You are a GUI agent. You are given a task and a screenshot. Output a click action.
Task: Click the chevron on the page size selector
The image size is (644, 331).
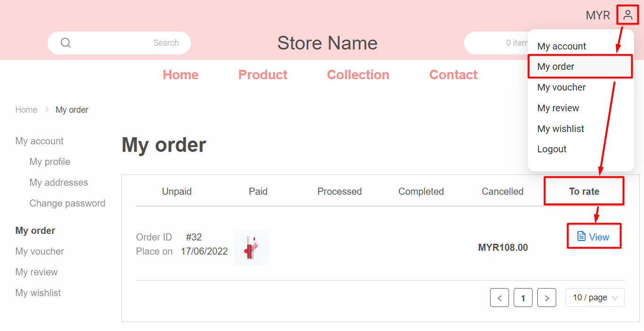(615, 298)
